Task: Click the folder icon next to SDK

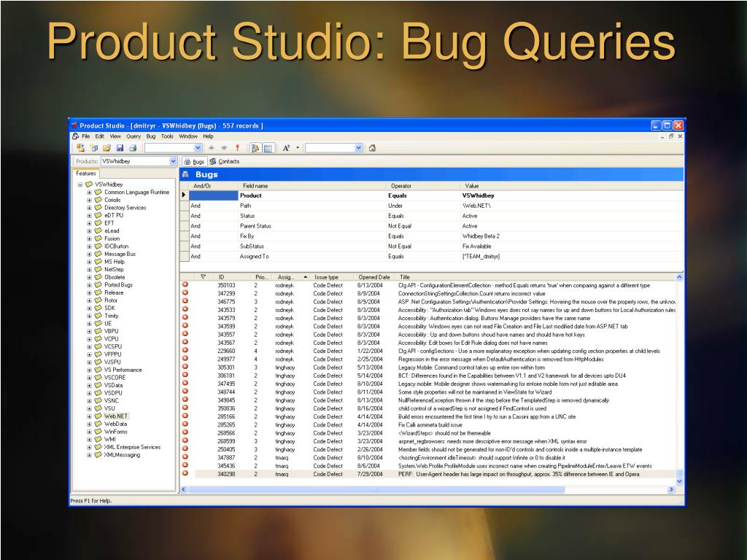Action: point(98,308)
